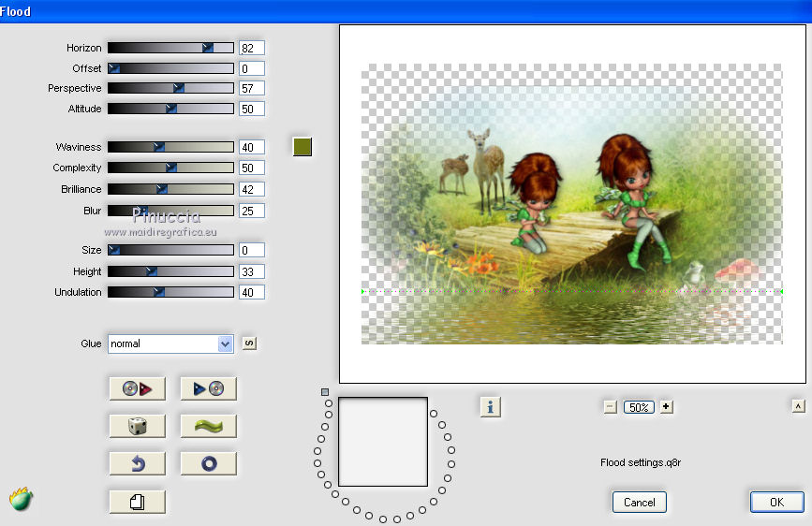Zoom in with the plus button
Viewport: 812px width, 526px height.
[x=667, y=407]
